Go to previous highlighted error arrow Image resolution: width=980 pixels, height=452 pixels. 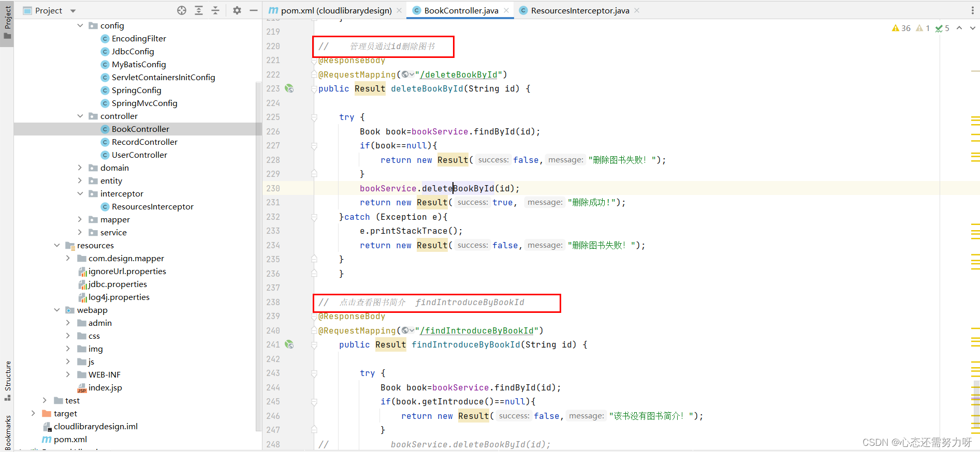click(x=959, y=28)
